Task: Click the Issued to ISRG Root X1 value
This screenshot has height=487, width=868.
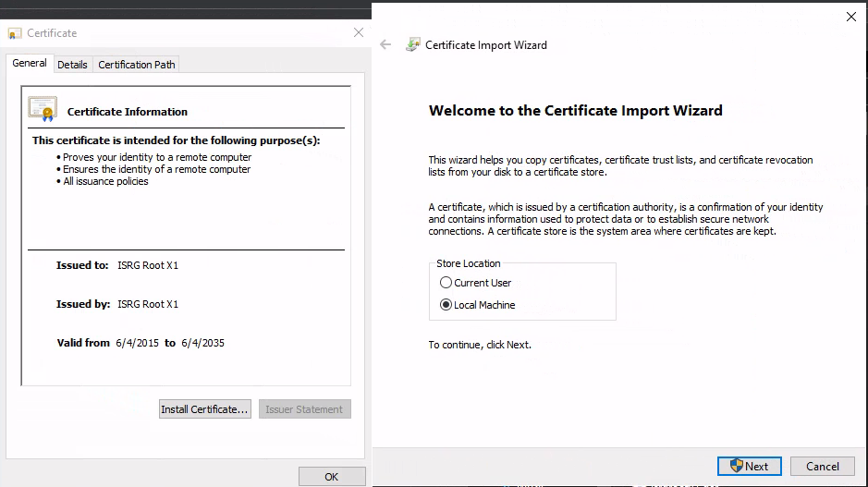Action: 148,265
